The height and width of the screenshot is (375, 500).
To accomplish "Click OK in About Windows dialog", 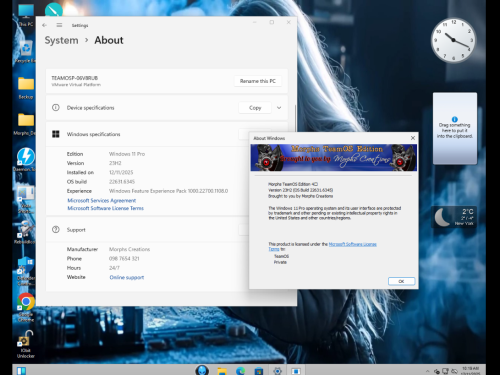I will (401, 281).
